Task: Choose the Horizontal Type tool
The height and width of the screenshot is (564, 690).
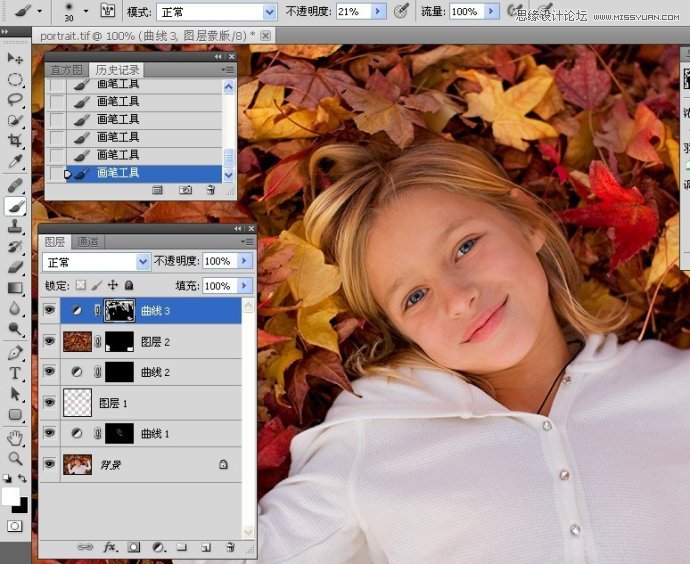Action: tap(15, 373)
